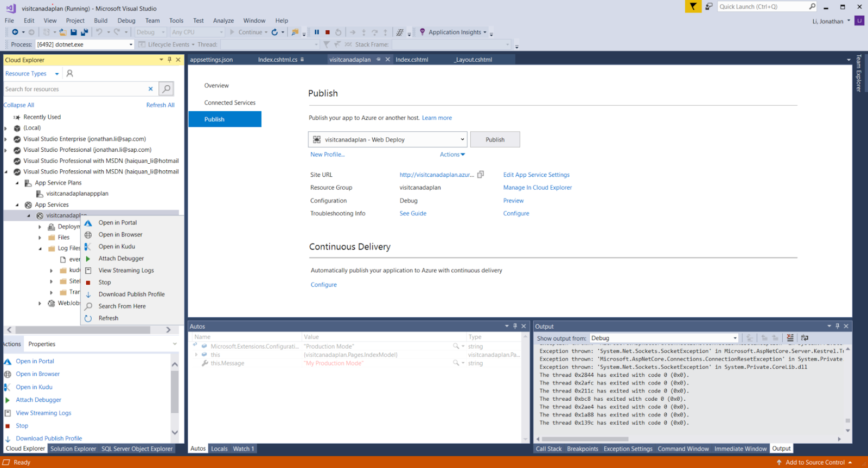Click Collapse All in Cloud Explorer
Image resolution: width=868 pixels, height=468 pixels.
pyautogui.click(x=19, y=105)
